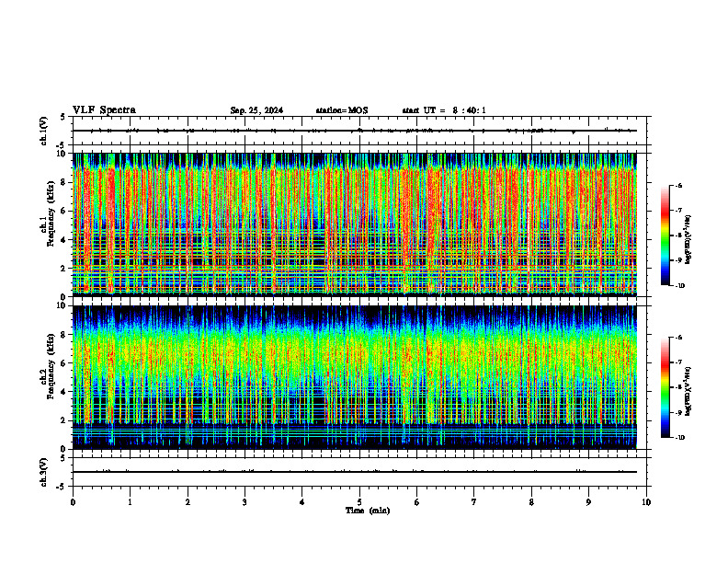Click the ch.1 spectrogram panel
The width and height of the screenshot is (728, 563).
click(x=359, y=224)
